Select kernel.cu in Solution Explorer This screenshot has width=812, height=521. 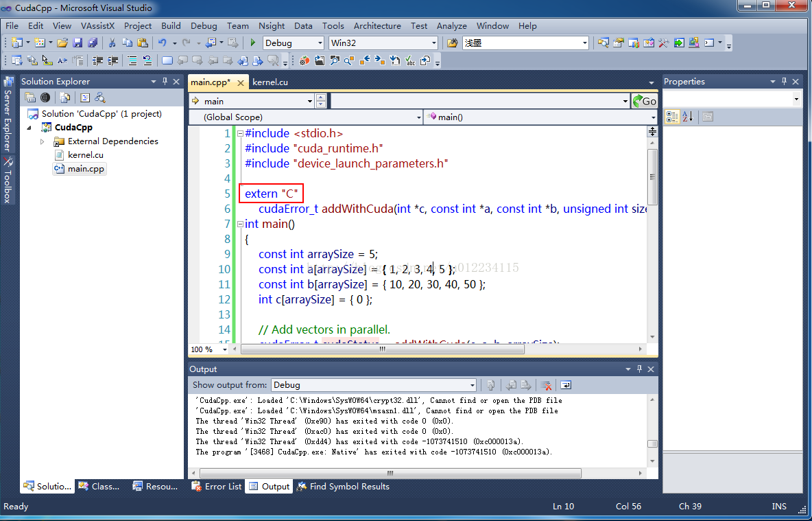pos(86,155)
